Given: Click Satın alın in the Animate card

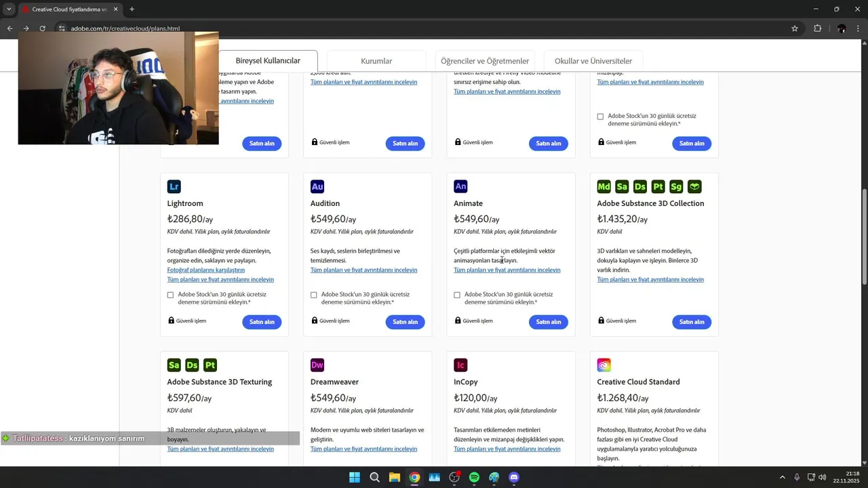Looking at the screenshot, I should point(549,322).
